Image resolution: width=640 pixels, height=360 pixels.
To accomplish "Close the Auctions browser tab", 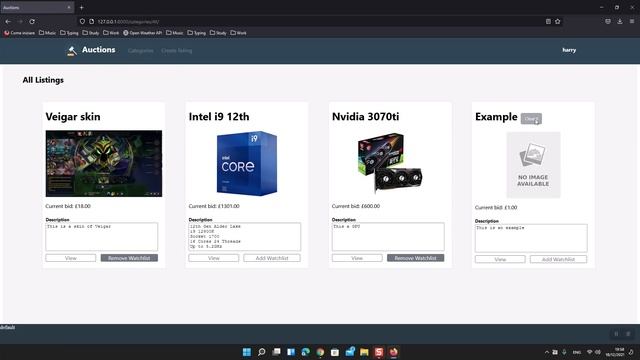I will coord(69,7).
